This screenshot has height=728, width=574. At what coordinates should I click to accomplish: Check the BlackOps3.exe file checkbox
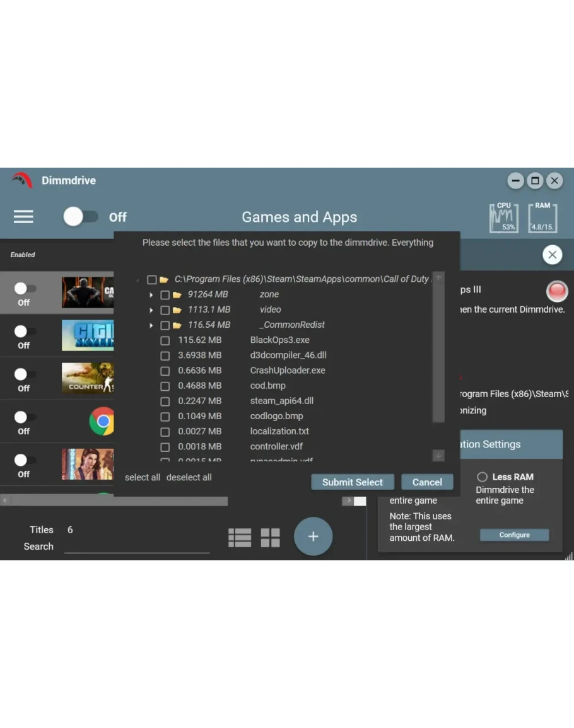pos(165,340)
